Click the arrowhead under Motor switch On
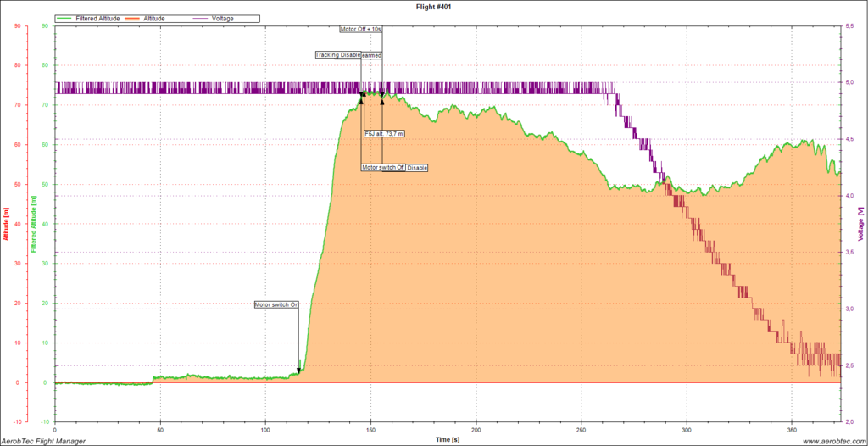Viewport: 868px width, 446px height. [298, 370]
